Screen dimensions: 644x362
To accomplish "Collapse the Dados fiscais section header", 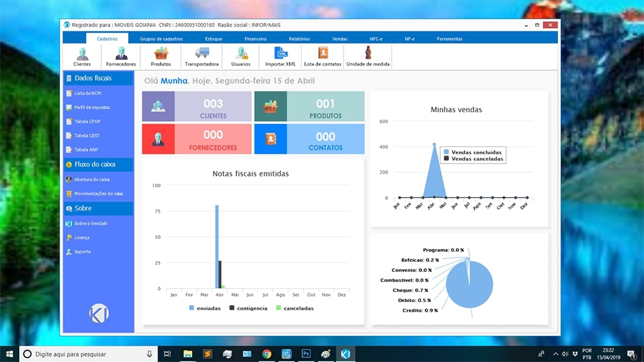I will (x=98, y=78).
